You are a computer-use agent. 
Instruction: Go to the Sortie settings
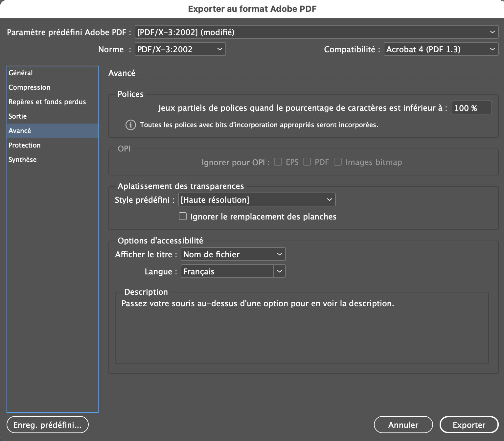pos(17,116)
